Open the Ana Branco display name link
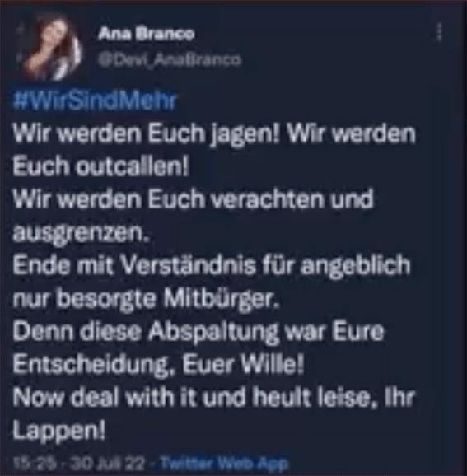This screenshot has height=476, width=467. (x=146, y=34)
